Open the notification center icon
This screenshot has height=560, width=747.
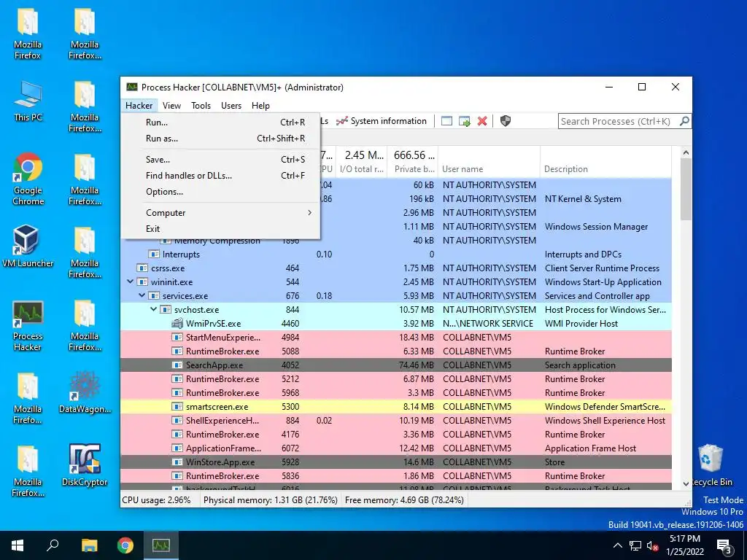(724, 546)
